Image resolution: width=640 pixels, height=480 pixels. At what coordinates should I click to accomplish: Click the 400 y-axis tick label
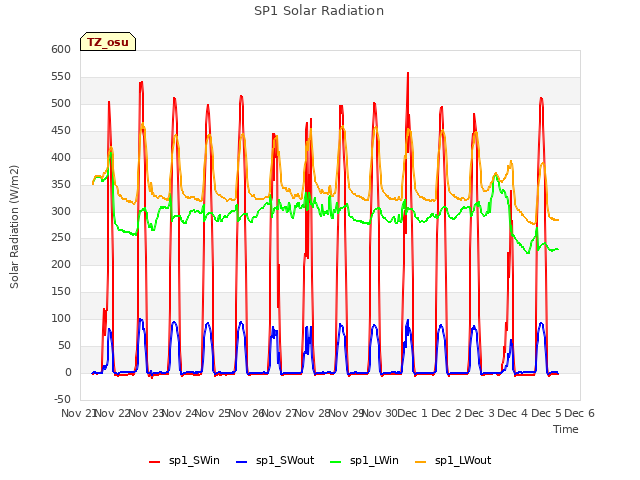pos(61,157)
